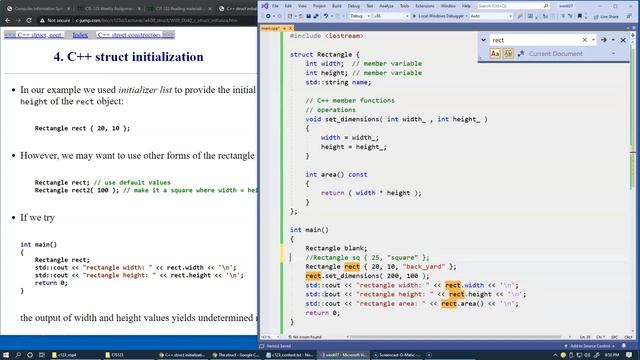This screenshot has height=360, width=640.
Task: Follow the 'C++ struct, cont.' link
Action: [39, 35]
